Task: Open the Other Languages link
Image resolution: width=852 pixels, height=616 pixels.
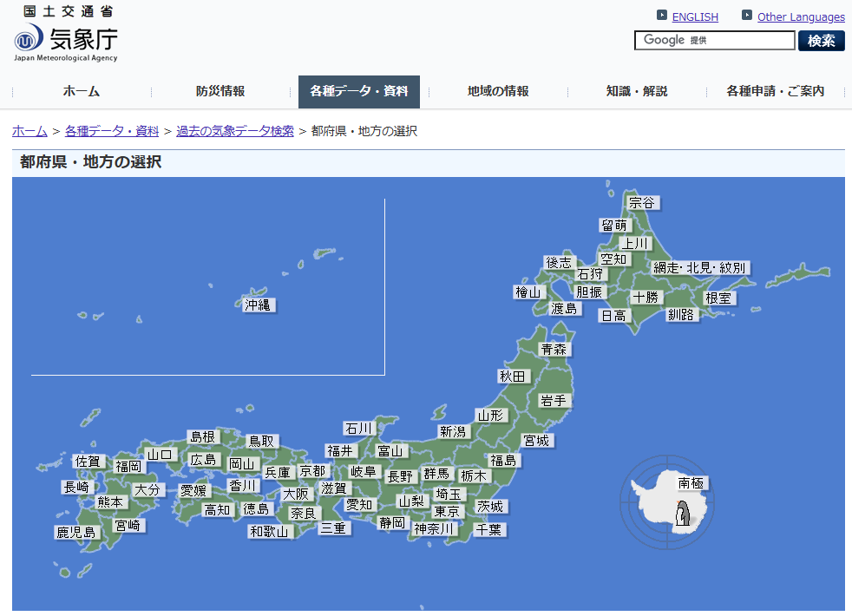Action: [800, 16]
